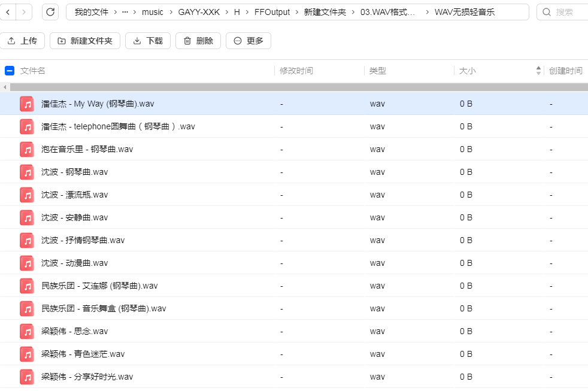The width and height of the screenshot is (588, 391).
Task: Click the icon for 梁颖伟 - 青色迷茫.wav
Action: tap(27, 354)
